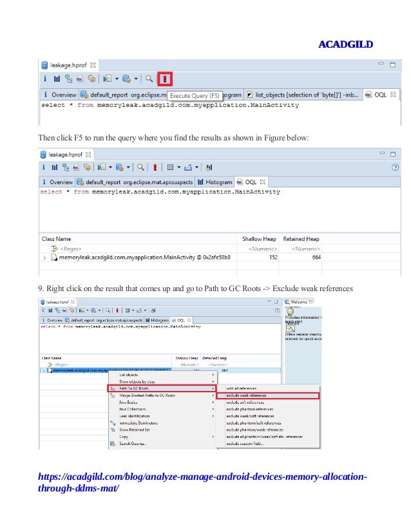Click red Execute Query icon in middle screenshot toolbar

click(x=155, y=167)
